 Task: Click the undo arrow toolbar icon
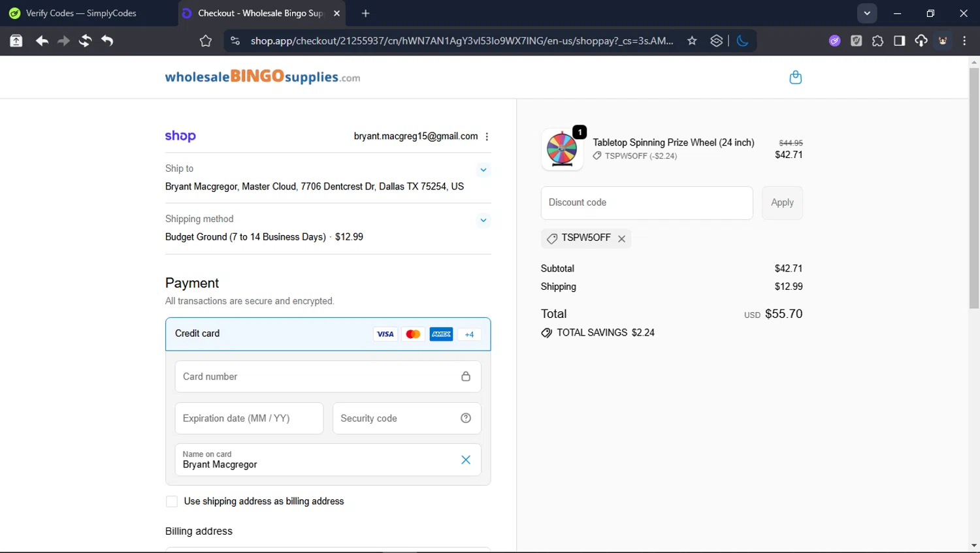[x=107, y=40]
